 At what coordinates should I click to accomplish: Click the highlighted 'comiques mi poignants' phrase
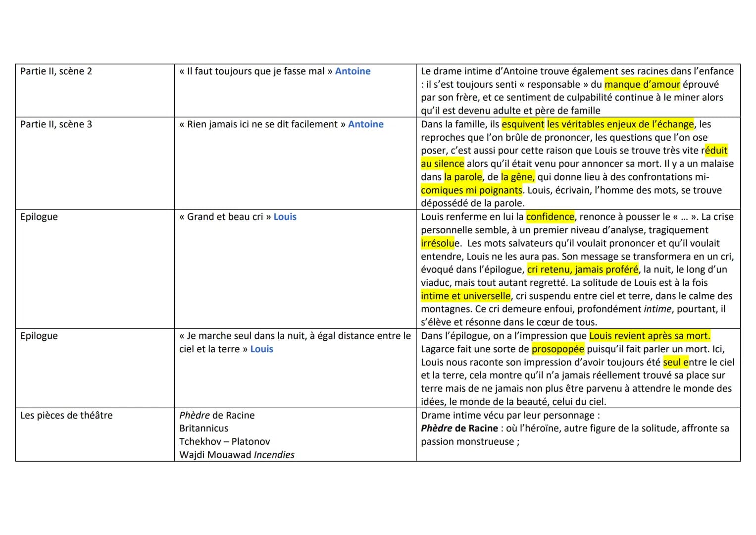pos(471,190)
